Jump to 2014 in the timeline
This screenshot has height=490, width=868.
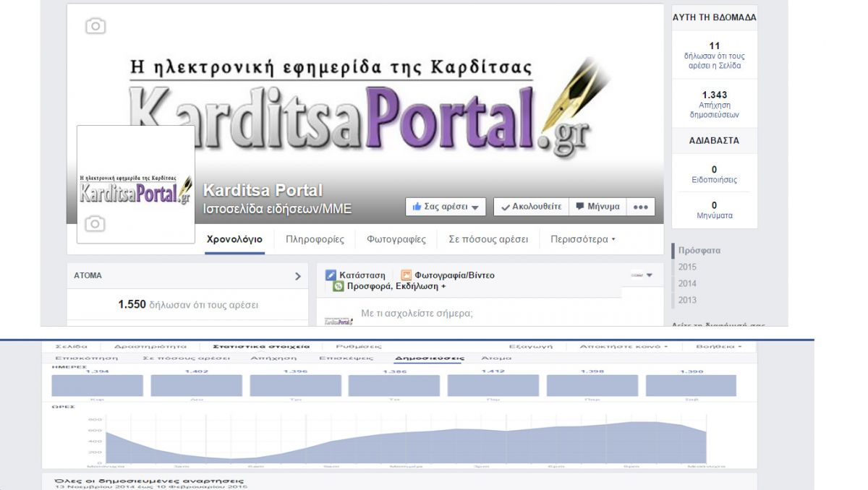pyautogui.click(x=687, y=283)
